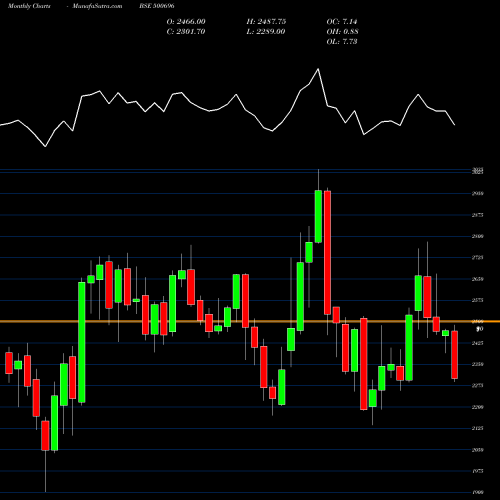Select the low value 'L: 2289.00'

[x=266, y=32]
